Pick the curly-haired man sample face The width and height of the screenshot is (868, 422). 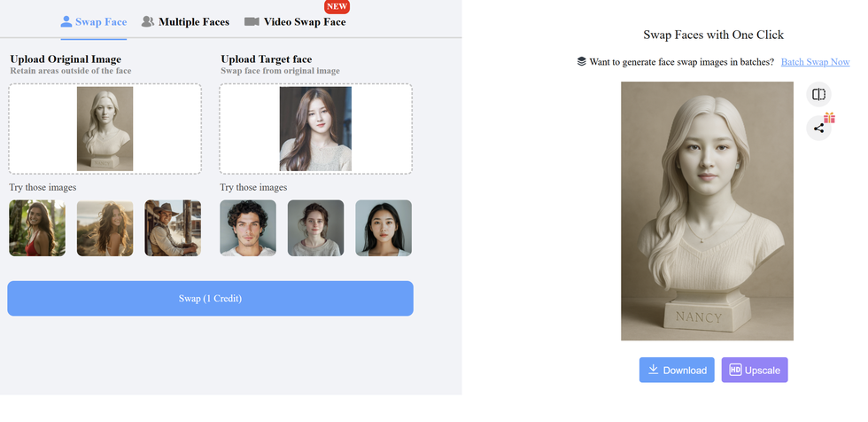tap(248, 228)
